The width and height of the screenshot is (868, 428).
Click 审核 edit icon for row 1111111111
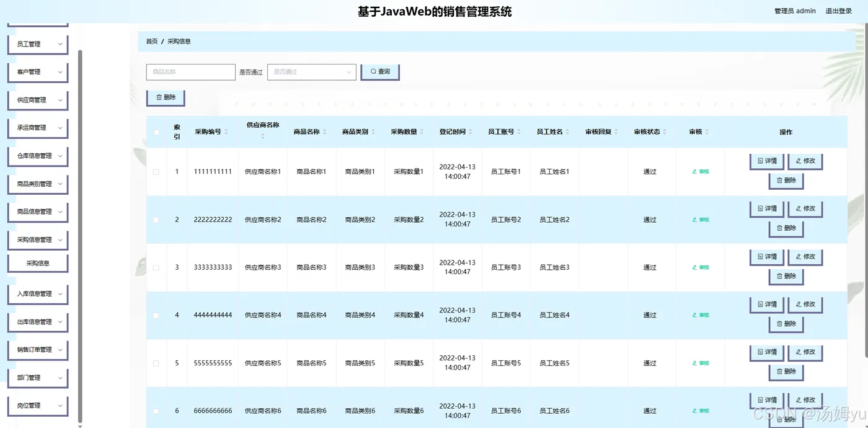(x=701, y=172)
